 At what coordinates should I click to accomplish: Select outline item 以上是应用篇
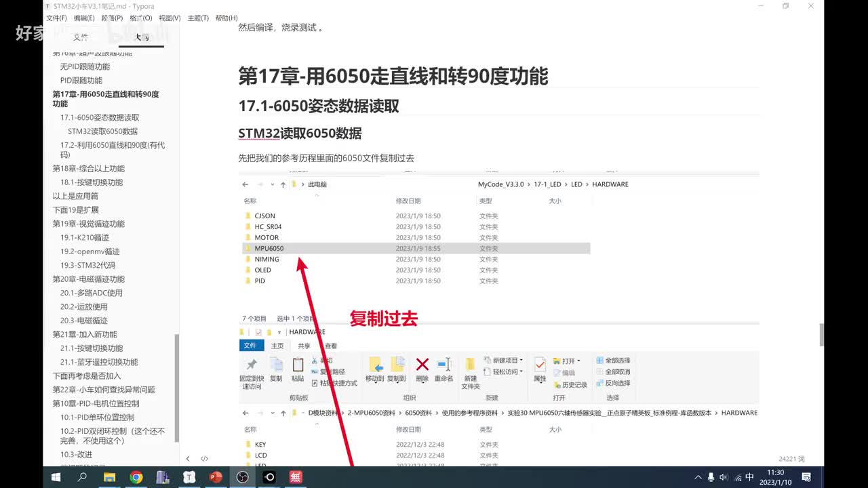coord(75,196)
